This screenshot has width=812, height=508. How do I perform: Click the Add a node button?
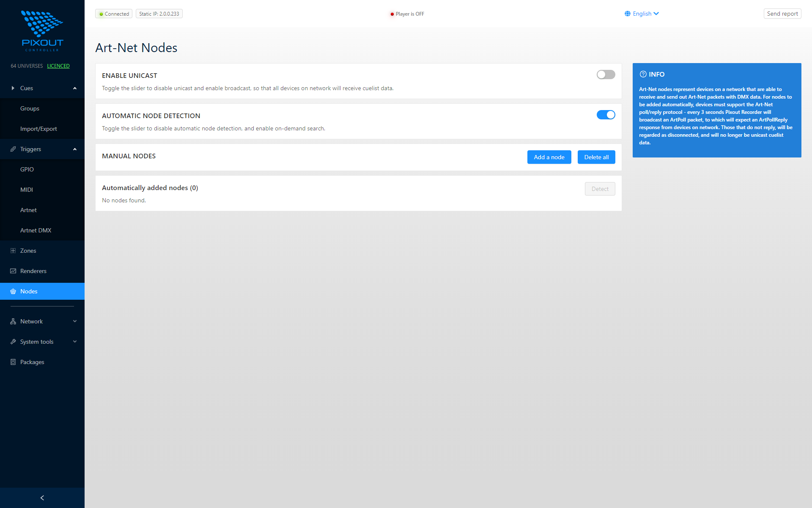coord(549,157)
